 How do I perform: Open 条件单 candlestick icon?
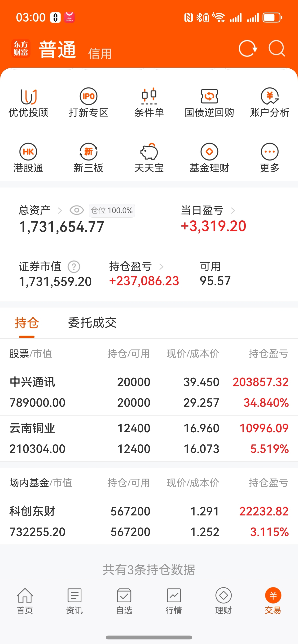tap(149, 96)
